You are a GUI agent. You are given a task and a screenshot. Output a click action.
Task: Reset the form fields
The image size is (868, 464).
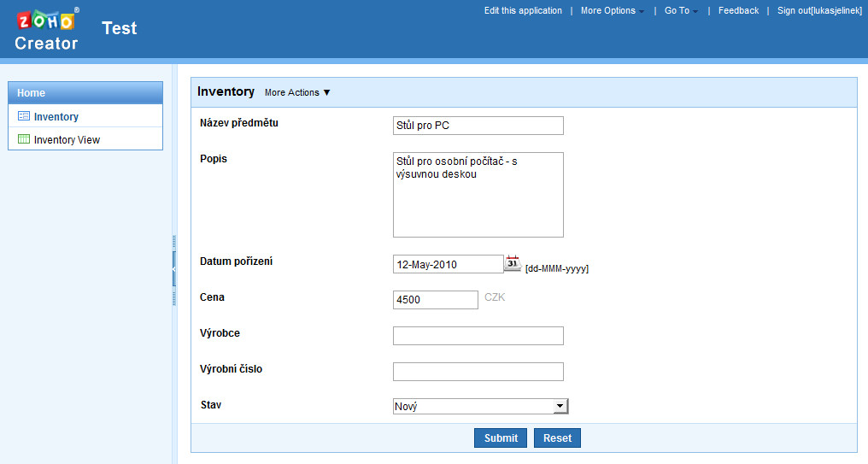point(557,438)
